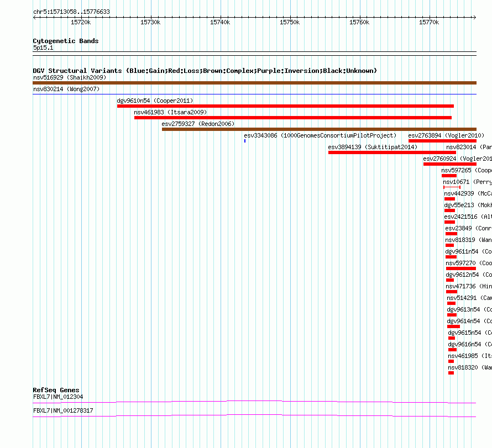Image resolution: width=492 pixels, height=448 pixels.
Task: Click the thin blue gain line of nsv830214
Action: click(x=254, y=94)
